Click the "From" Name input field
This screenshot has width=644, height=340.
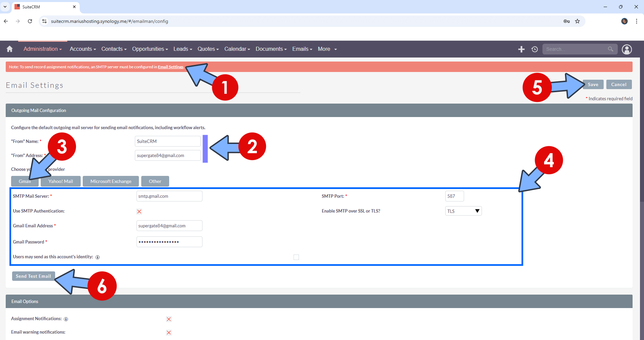(168, 141)
